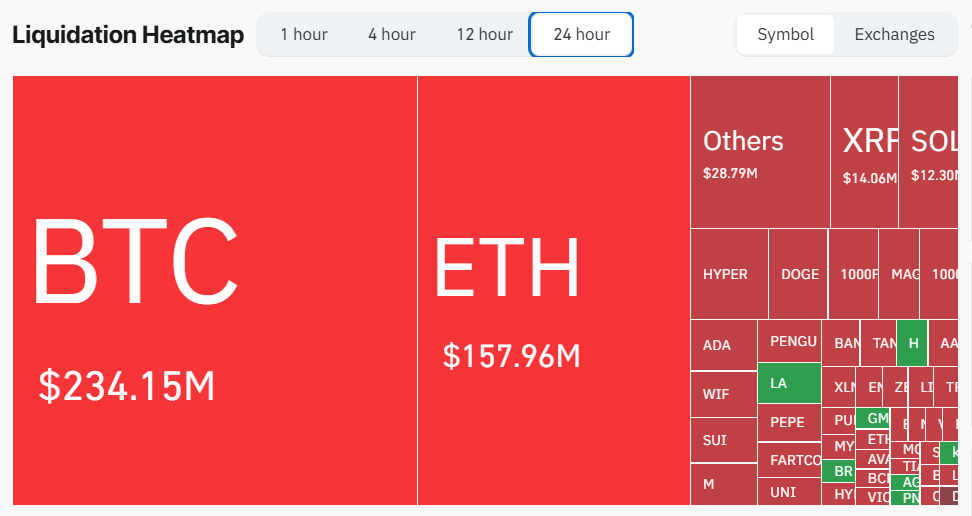Switch heatmap view to Exchanges
The height and width of the screenshot is (516, 972).
[x=894, y=35]
